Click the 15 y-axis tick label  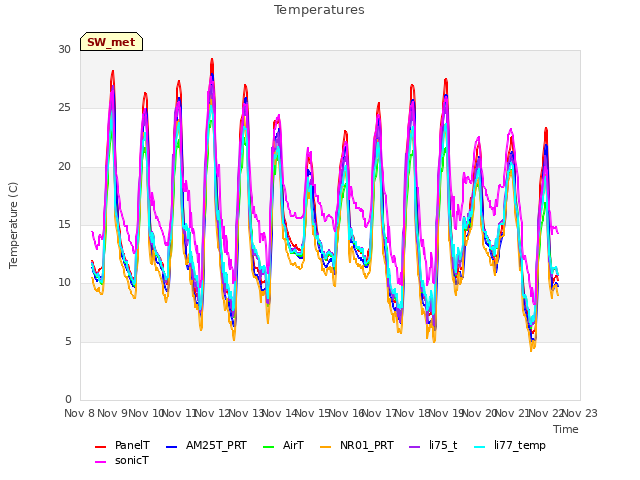(x=64, y=224)
